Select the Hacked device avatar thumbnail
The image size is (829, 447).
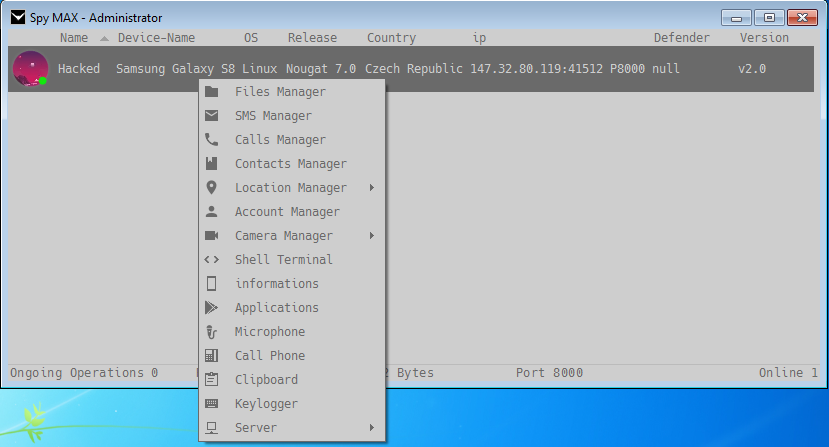click(x=31, y=69)
